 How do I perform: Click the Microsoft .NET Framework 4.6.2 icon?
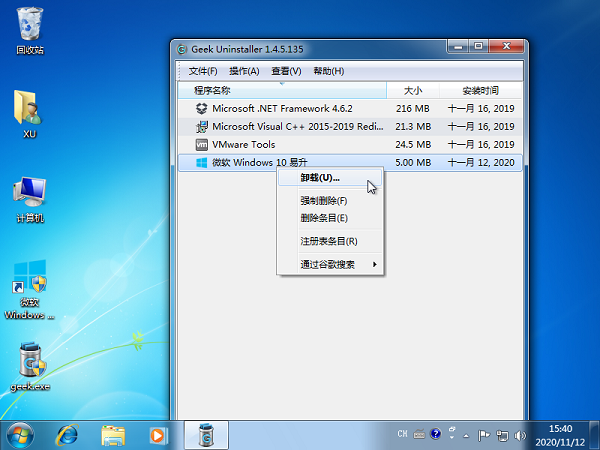click(x=201, y=108)
